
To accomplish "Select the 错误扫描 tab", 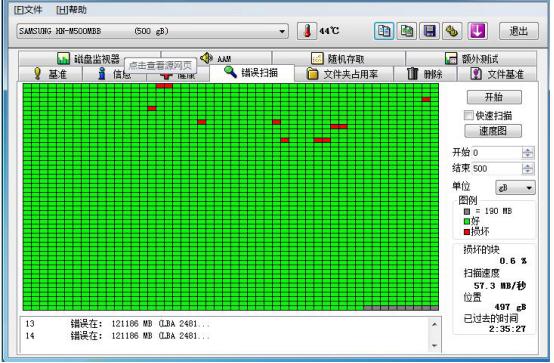I will click(x=252, y=73).
